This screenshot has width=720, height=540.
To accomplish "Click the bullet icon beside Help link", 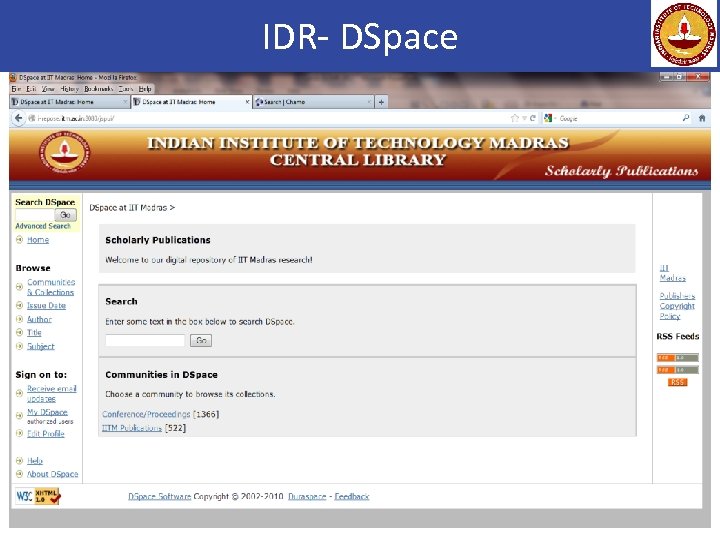I will click(x=19, y=461).
